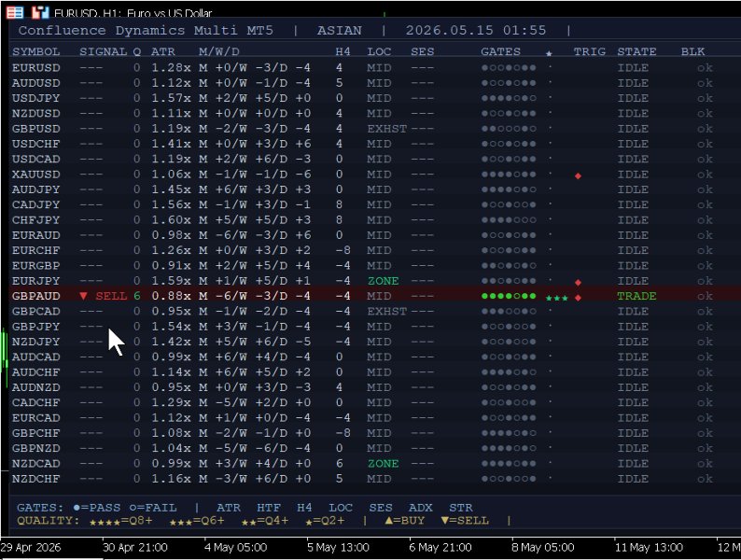The image size is (741, 560).
Task: Select the CADJPY symbol
Action: tap(35, 204)
